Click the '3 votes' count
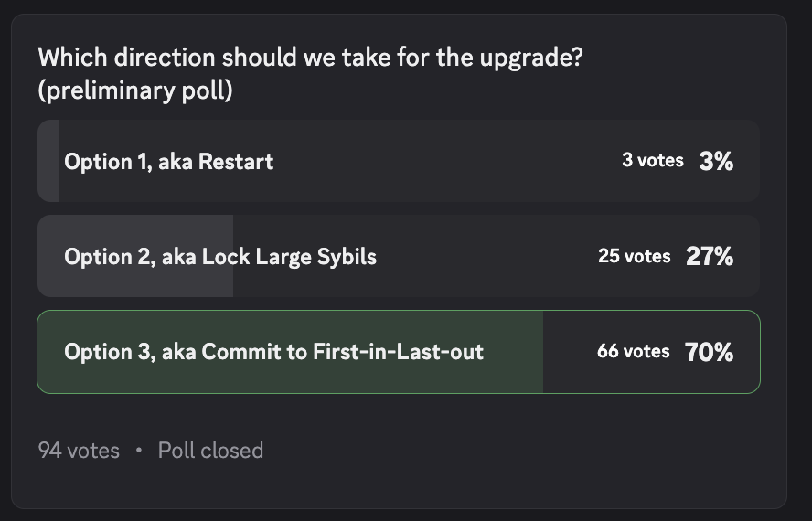The width and height of the screenshot is (812, 521). [x=653, y=160]
